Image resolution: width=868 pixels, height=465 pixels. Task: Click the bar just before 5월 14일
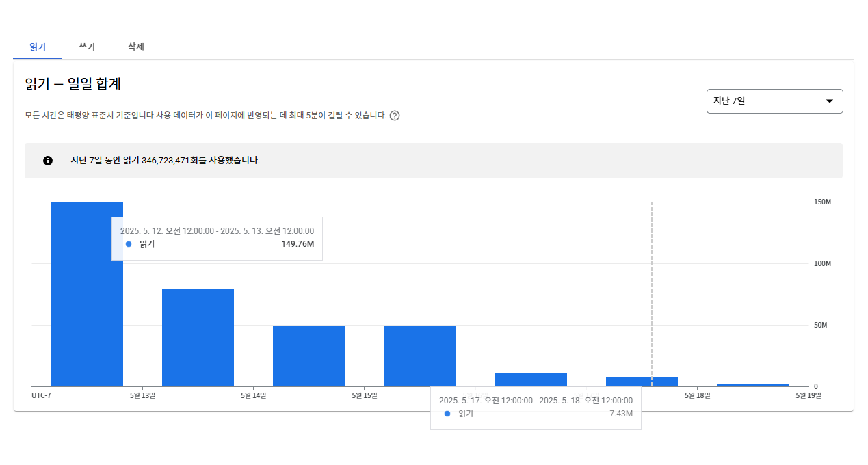198,338
